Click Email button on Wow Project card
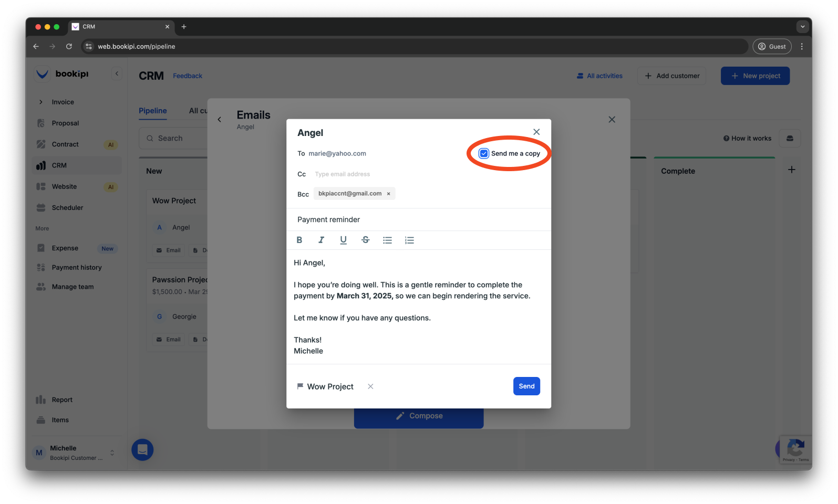The image size is (838, 504). (x=168, y=250)
